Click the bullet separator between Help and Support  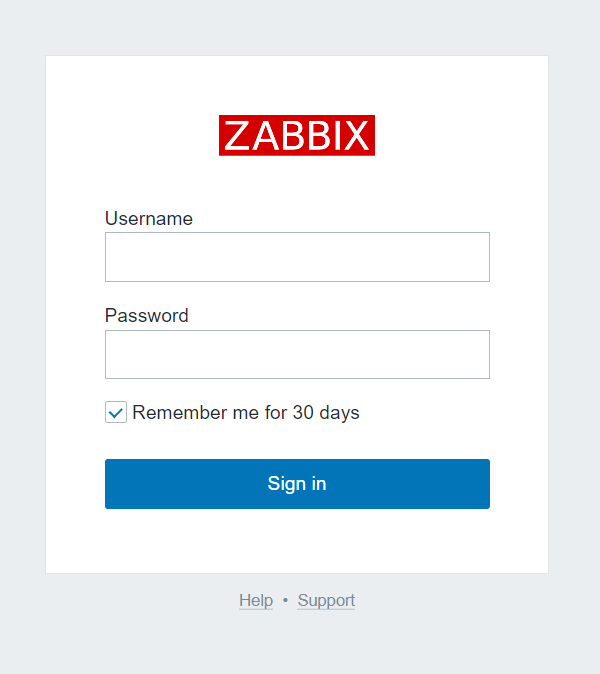pyautogui.click(x=285, y=600)
